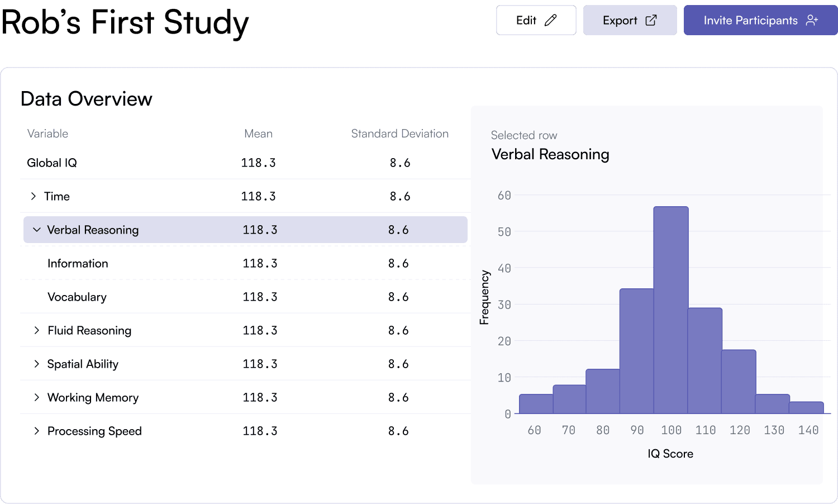Click the external-link icon in Export button
The image size is (838, 504).
coord(651,21)
